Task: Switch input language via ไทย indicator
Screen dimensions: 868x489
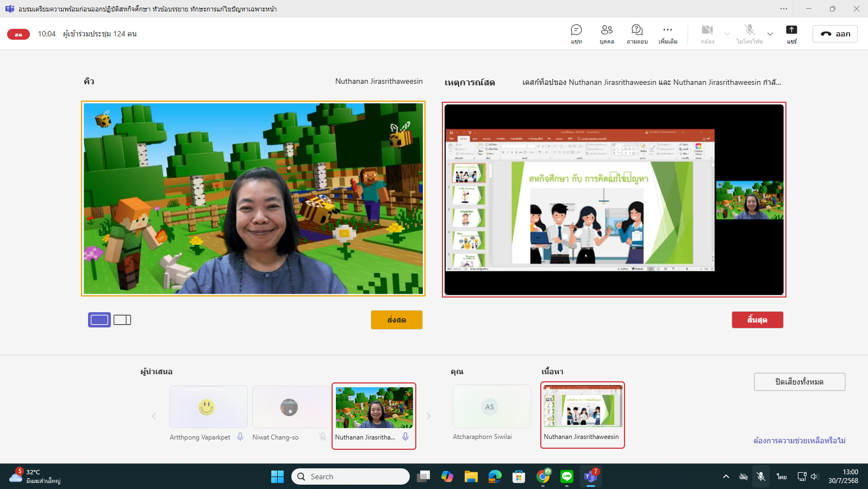Action: [782, 476]
